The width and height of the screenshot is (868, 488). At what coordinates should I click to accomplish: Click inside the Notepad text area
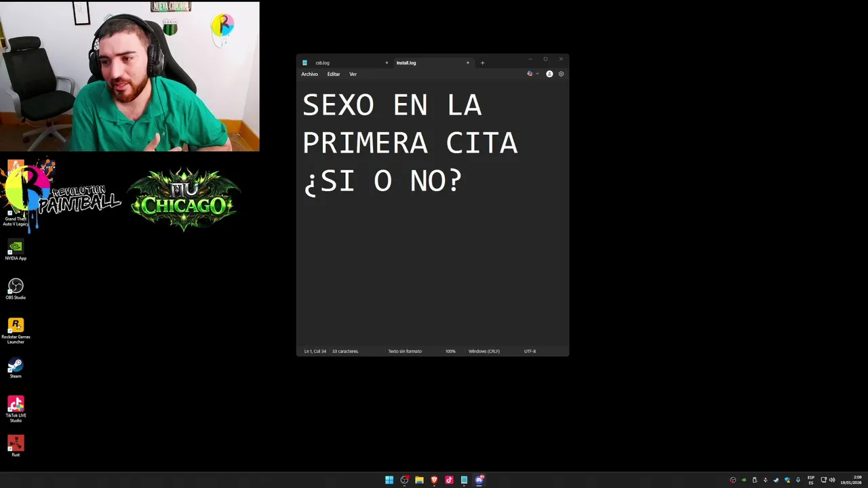point(433,213)
